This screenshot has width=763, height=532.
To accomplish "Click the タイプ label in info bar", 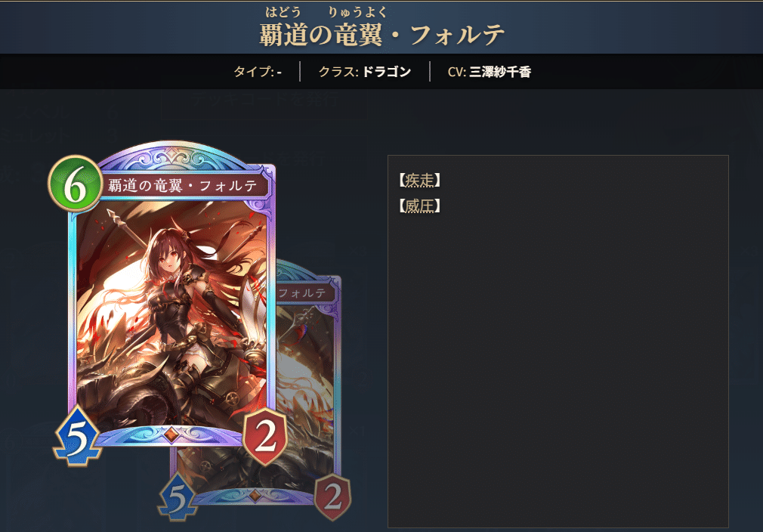I will click(x=254, y=72).
